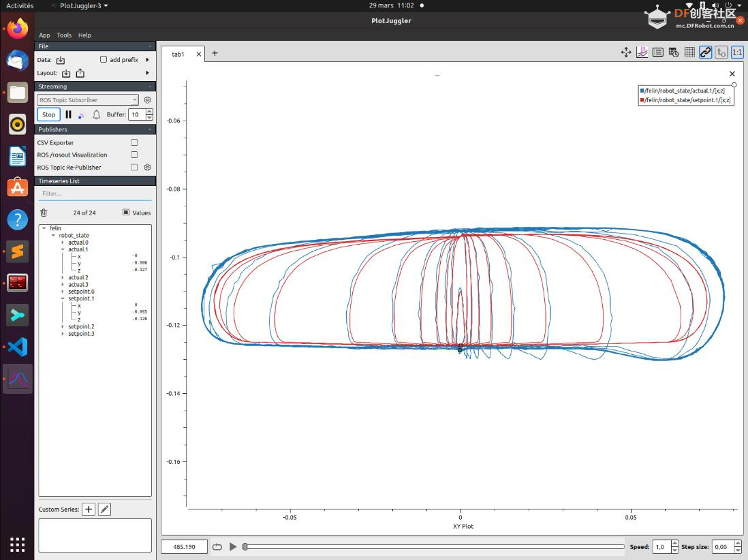This screenshot has width=748, height=560.
Task: Click the edit custom series pencil button
Action: pos(104,510)
